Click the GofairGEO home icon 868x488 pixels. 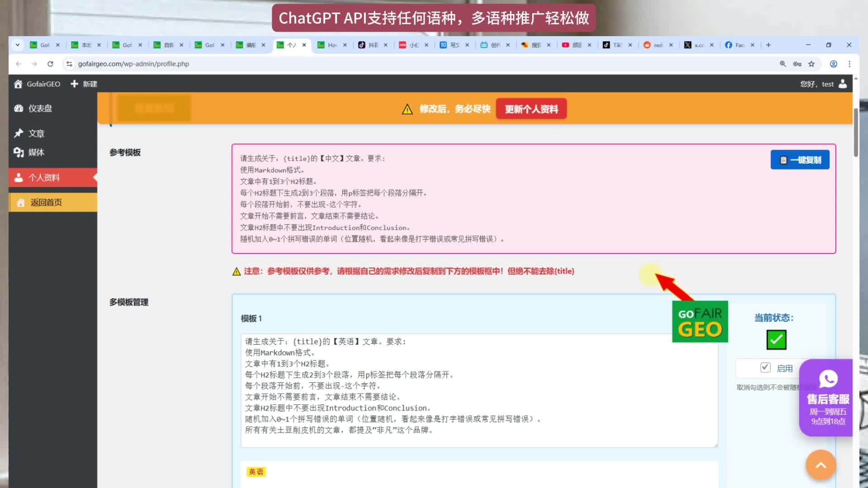coord(18,84)
